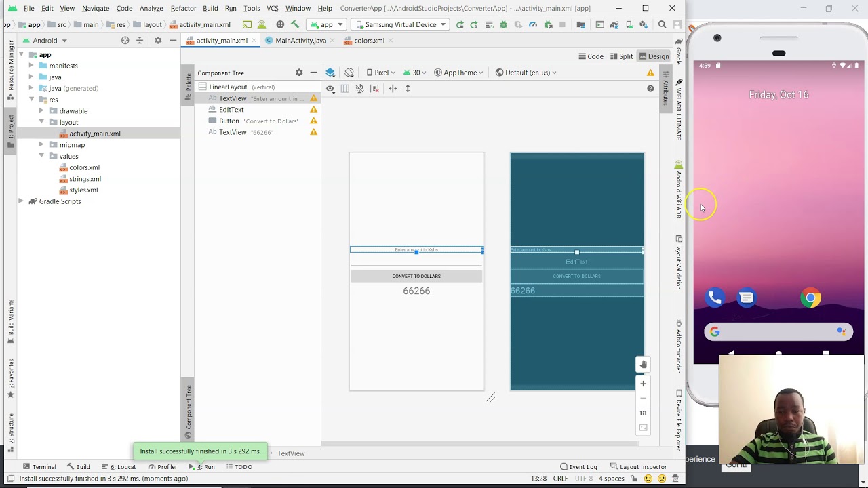
Task: Select the Code view mode
Action: (x=591, y=56)
